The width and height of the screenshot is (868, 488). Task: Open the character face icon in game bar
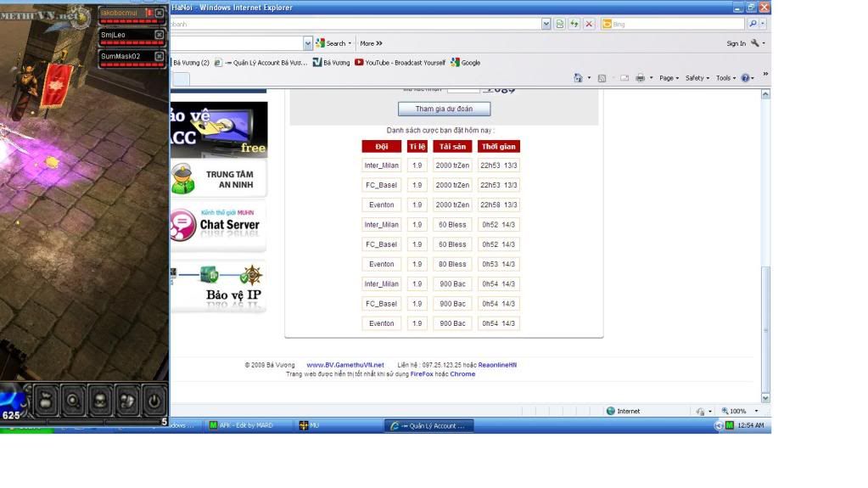pyautogui.click(x=100, y=401)
